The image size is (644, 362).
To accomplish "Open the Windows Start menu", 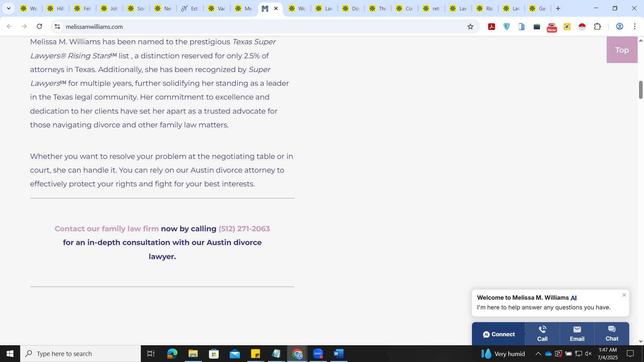I will click(x=10, y=354).
